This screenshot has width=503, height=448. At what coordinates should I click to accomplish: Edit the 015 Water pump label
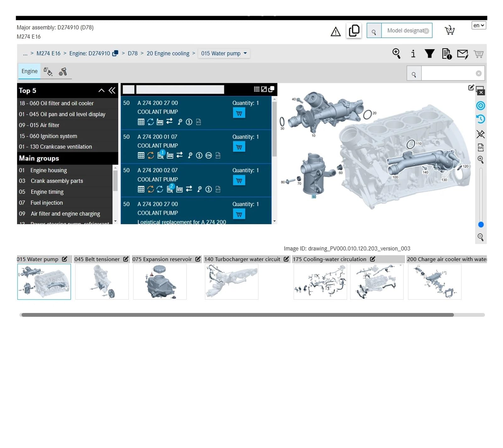point(64,259)
